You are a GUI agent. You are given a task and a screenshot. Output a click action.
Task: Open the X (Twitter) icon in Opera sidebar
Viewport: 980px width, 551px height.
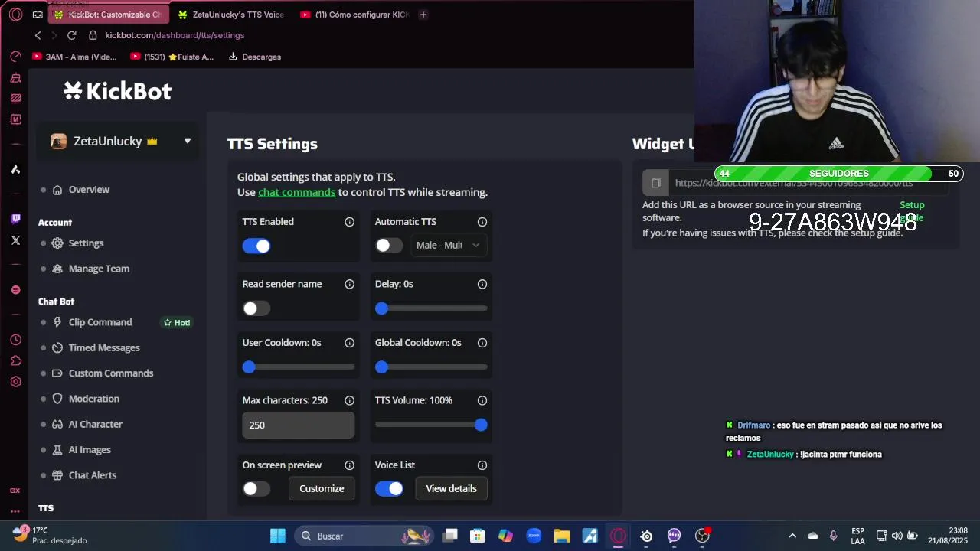15,240
